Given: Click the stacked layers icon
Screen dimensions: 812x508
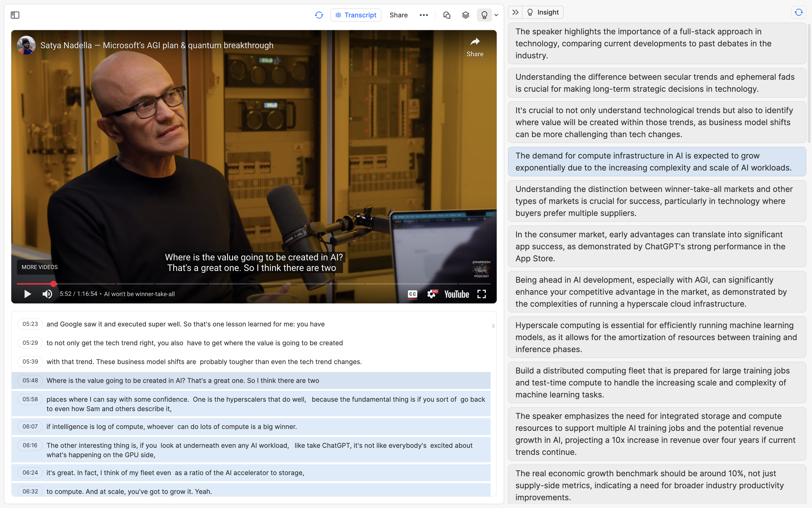Looking at the screenshot, I should tap(465, 15).
